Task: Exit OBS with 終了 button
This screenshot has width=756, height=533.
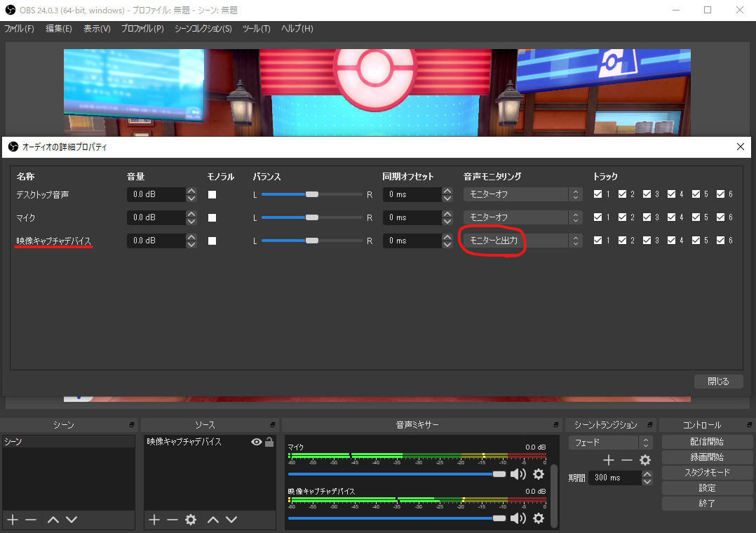Action: pyautogui.click(x=707, y=504)
